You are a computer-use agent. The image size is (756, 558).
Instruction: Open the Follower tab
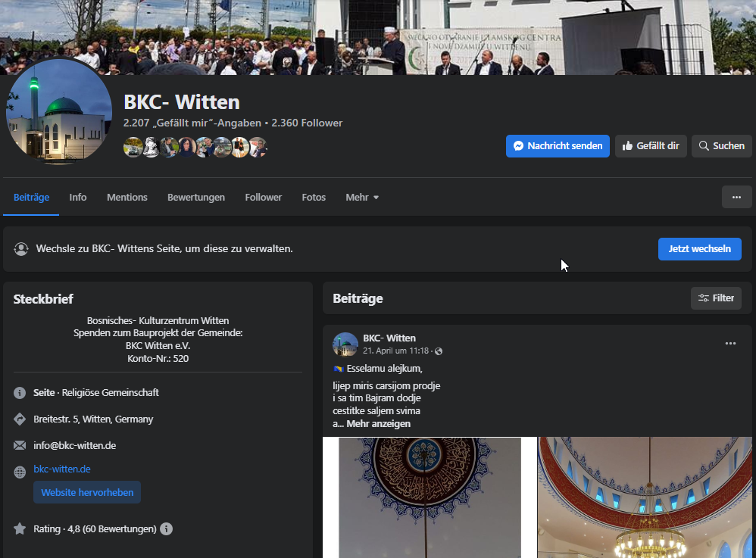(x=264, y=197)
